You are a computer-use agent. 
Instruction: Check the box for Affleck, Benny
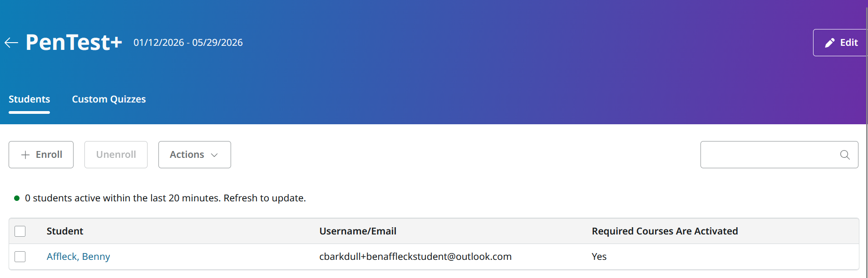(x=20, y=257)
